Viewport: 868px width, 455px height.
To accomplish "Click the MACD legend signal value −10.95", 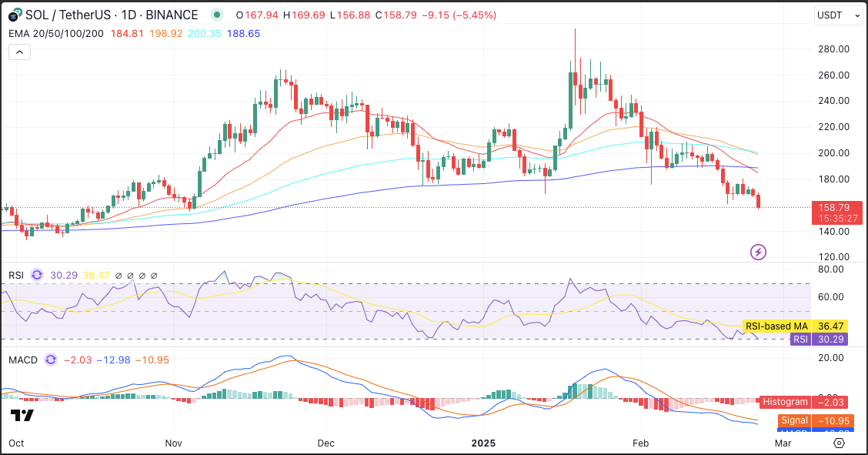I will click(152, 360).
